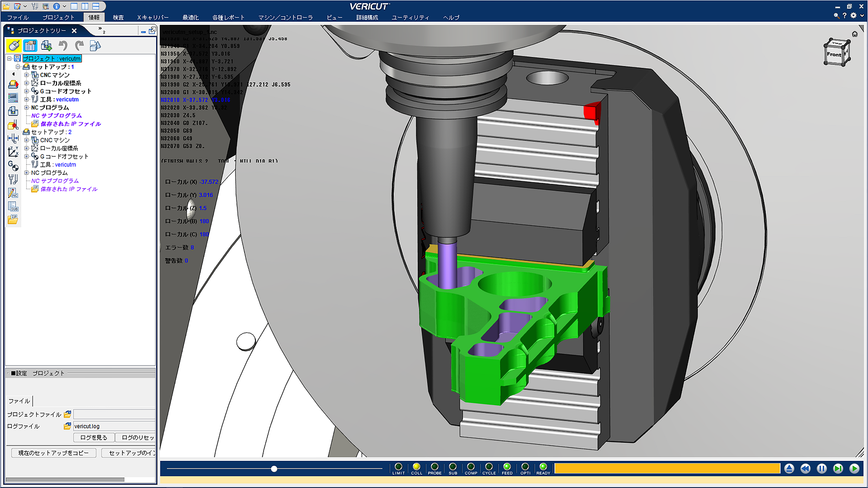Open the 最適化 menu
This screenshot has width=868, height=488.
tap(190, 18)
